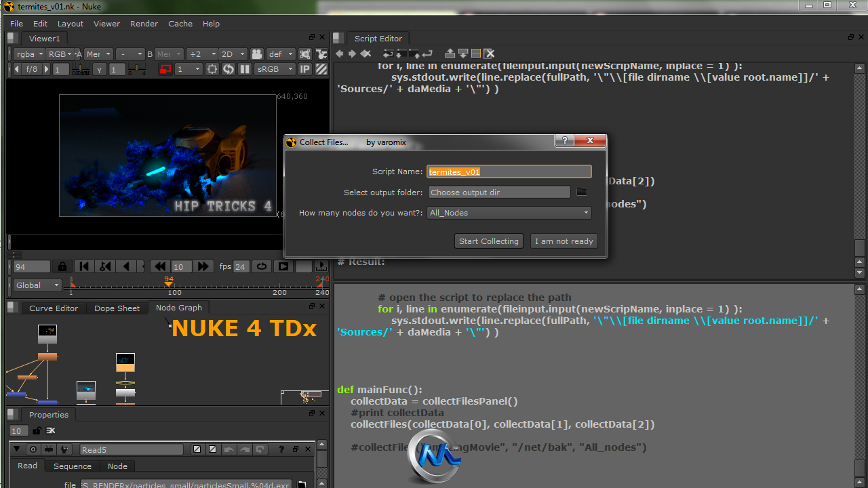Switch to the Curve Editor tab
Image resolution: width=868 pixels, height=488 pixels.
(x=54, y=308)
